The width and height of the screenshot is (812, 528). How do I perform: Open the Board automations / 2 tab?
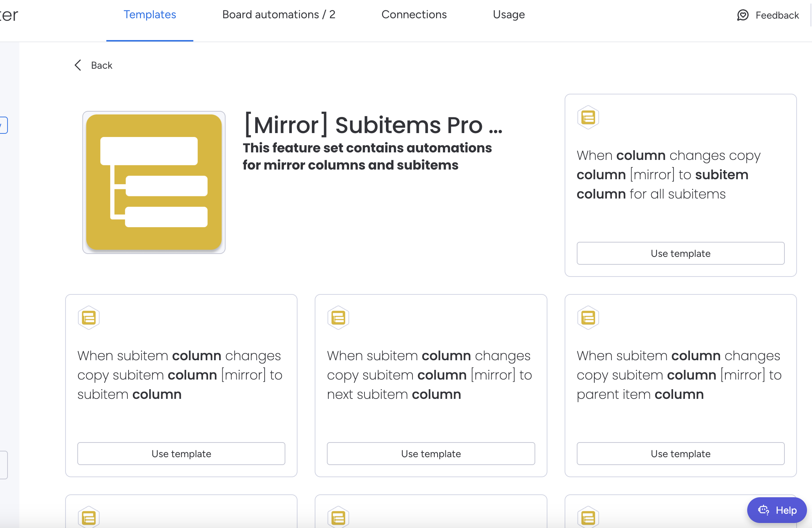pos(279,15)
